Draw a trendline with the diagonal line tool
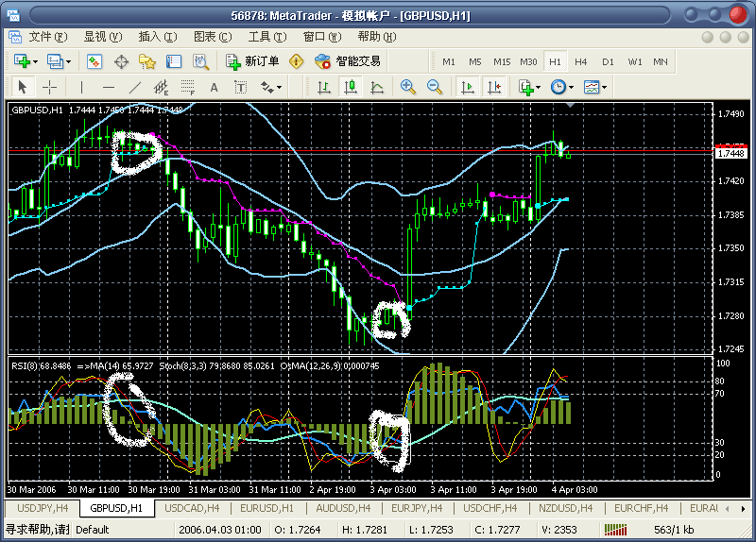Screen dimensions: 756x542 (134, 87)
